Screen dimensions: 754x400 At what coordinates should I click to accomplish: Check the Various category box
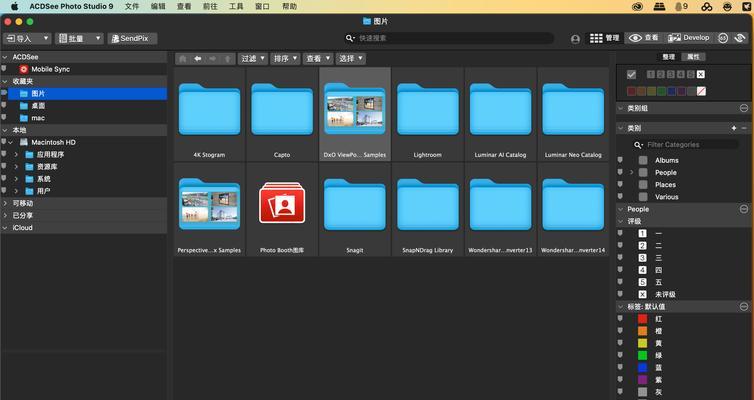click(x=643, y=197)
